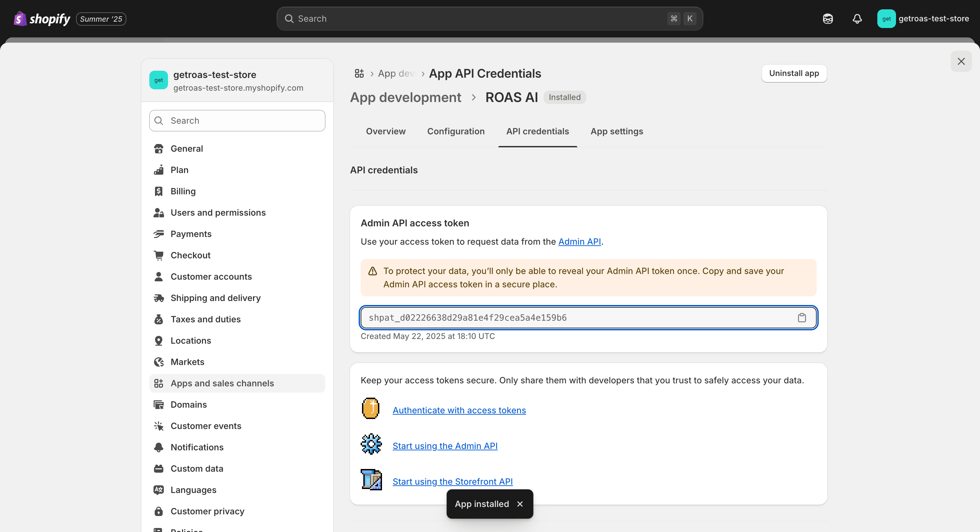Open the Admin API documentation link
Screen dimensions: 980x532
point(579,242)
